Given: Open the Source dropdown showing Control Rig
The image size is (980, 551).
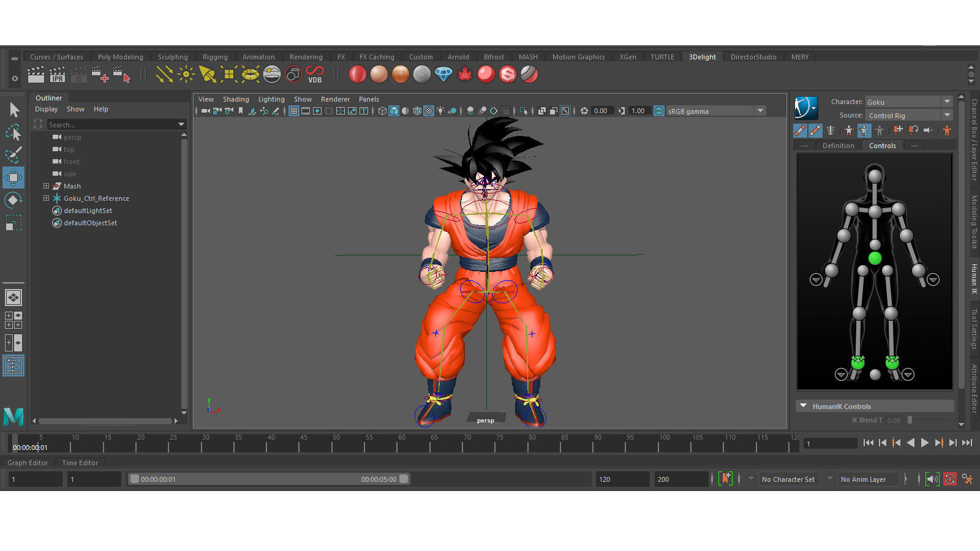Looking at the screenshot, I should tap(909, 115).
